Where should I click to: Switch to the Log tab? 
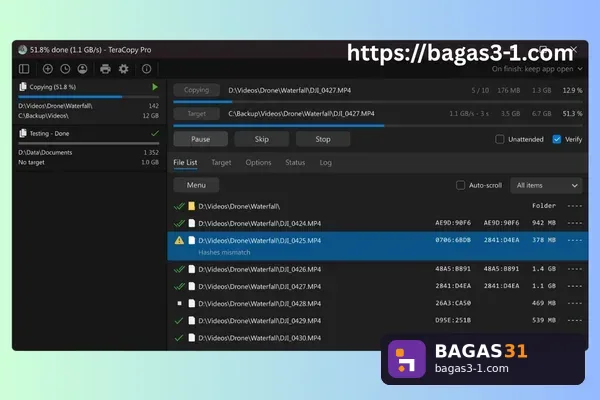pyautogui.click(x=326, y=162)
